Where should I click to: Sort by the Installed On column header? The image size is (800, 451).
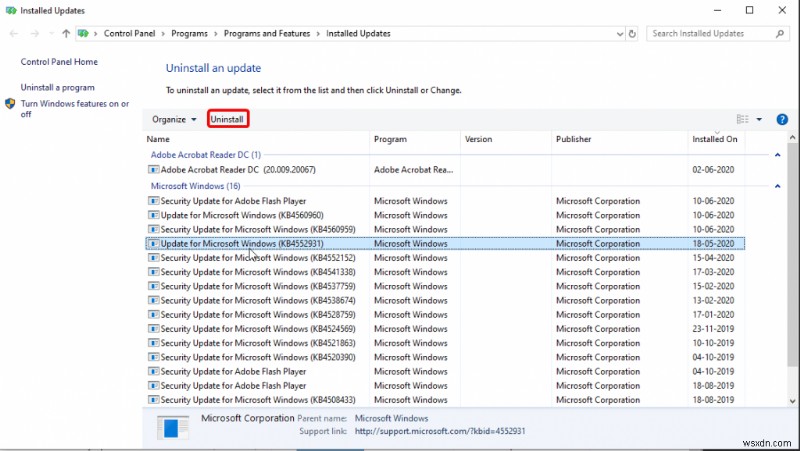716,139
